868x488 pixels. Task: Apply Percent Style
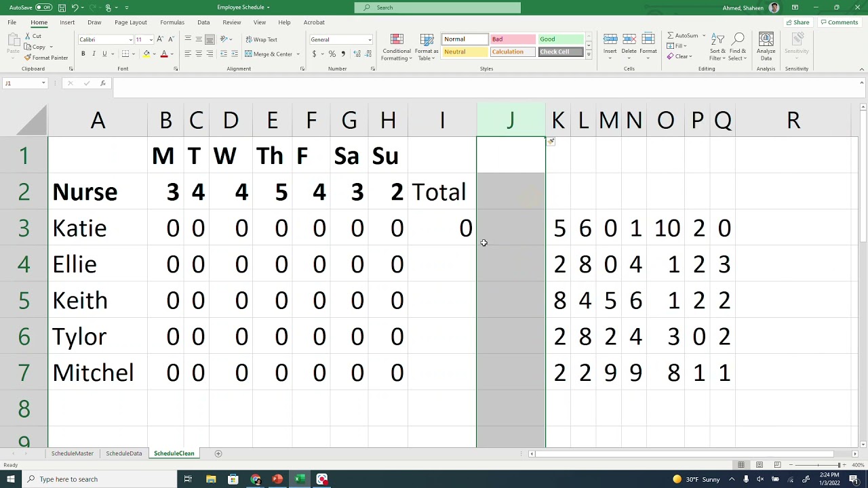(x=332, y=54)
